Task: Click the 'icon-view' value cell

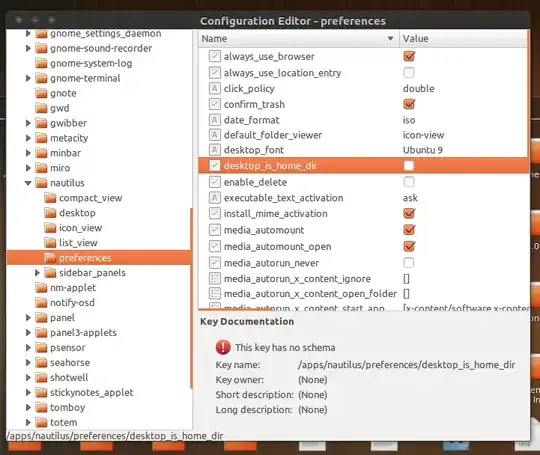Action: (x=423, y=135)
